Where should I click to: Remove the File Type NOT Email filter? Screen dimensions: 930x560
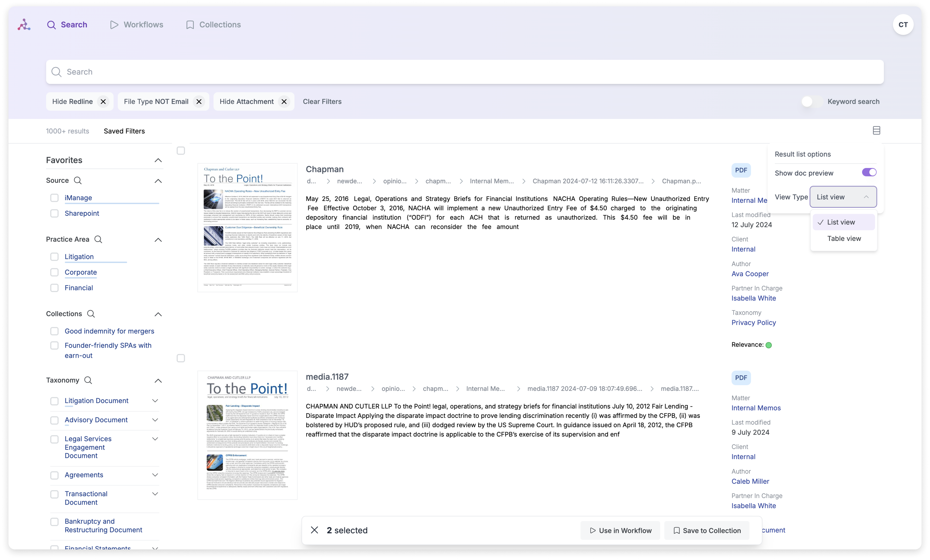pos(199,101)
